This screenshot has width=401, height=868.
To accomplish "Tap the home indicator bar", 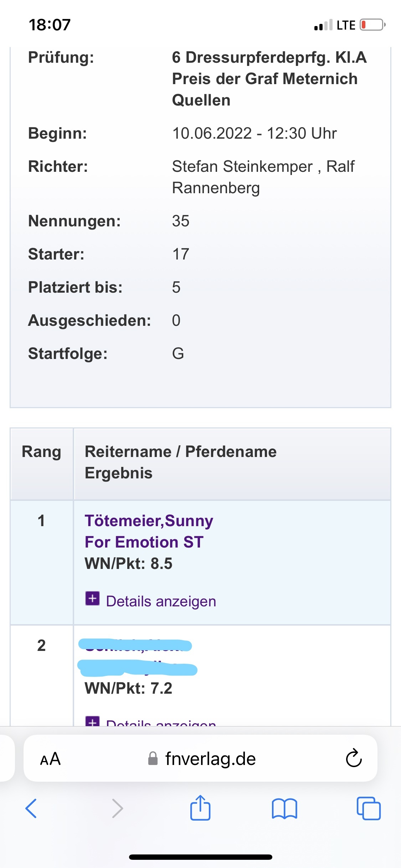I will click(x=200, y=857).
